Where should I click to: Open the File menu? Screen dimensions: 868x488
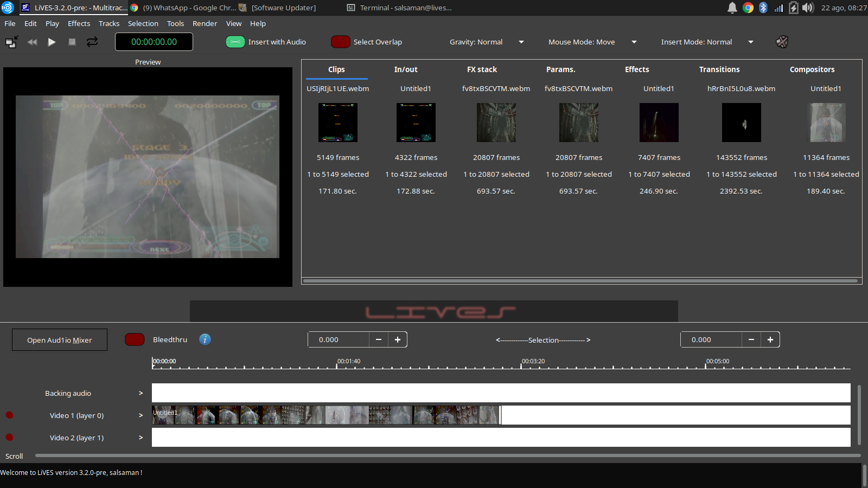10,23
